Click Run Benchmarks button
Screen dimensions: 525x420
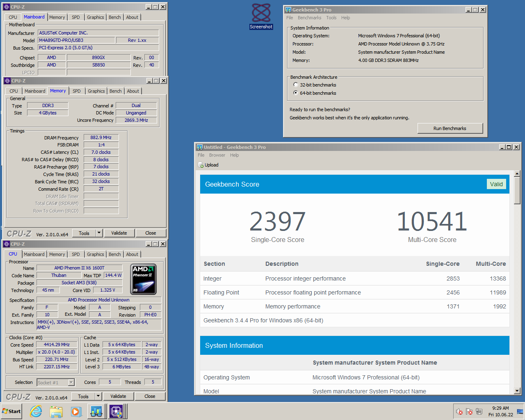click(x=450, y=128)
